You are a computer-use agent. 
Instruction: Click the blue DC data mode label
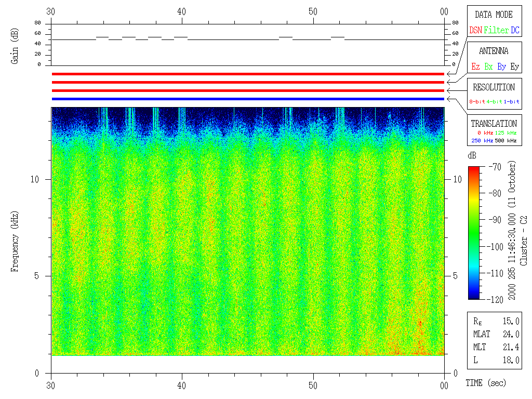click(x=515, y=31)
